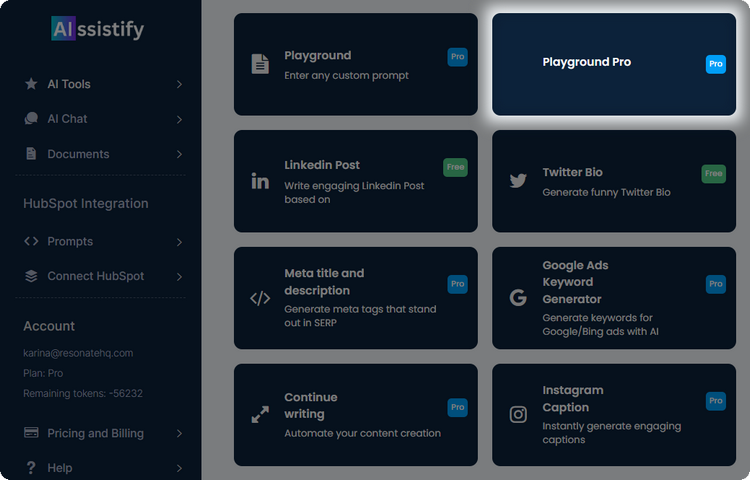The image size is (750, 480).
Task: Select the Playground custom prompt card
Action: (x=356, y=64)
